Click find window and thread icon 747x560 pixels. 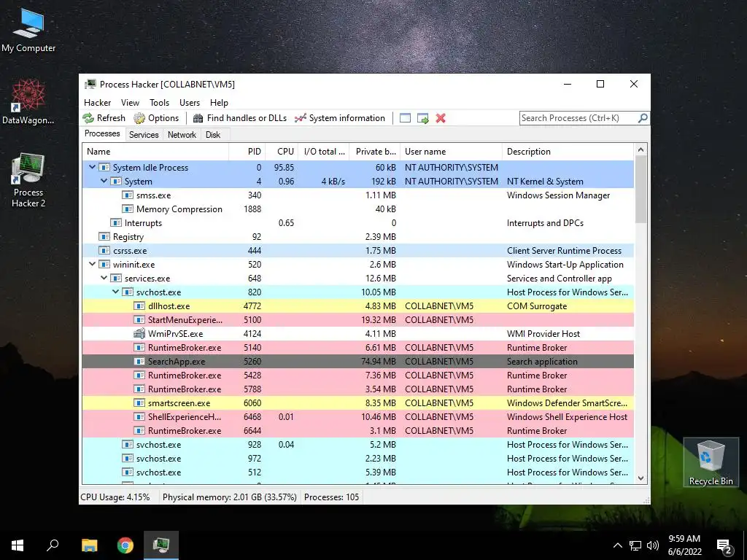click(422, 118)
